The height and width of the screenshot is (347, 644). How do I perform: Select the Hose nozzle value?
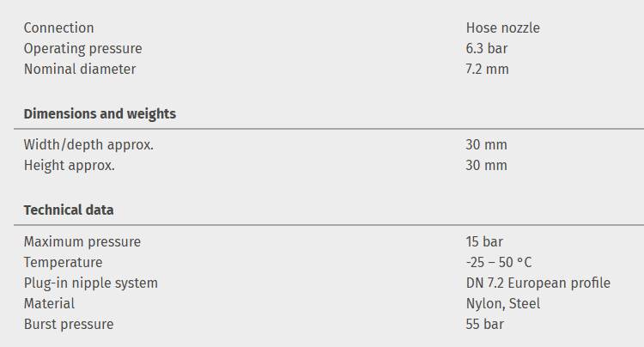[502, 28]
